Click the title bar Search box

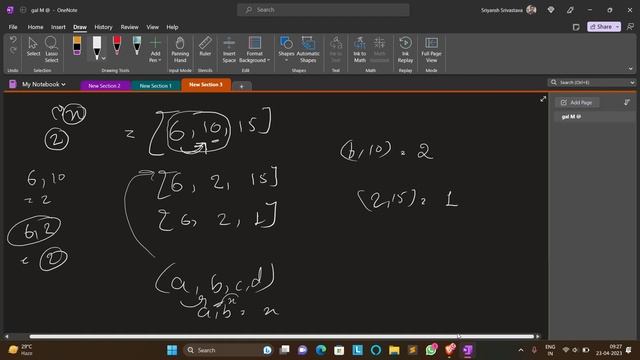pos(323,10)
